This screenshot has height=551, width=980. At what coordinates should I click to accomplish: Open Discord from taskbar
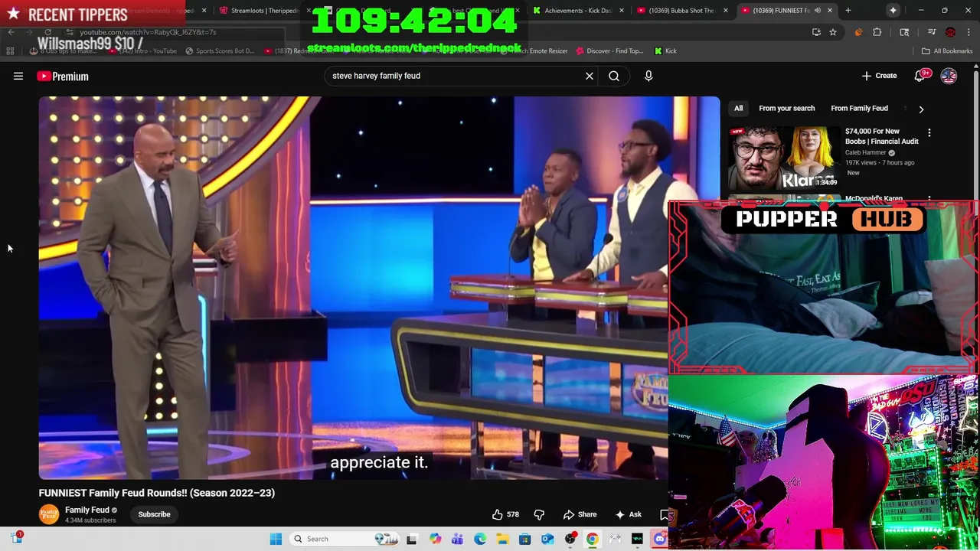click(x=660, y=539)
